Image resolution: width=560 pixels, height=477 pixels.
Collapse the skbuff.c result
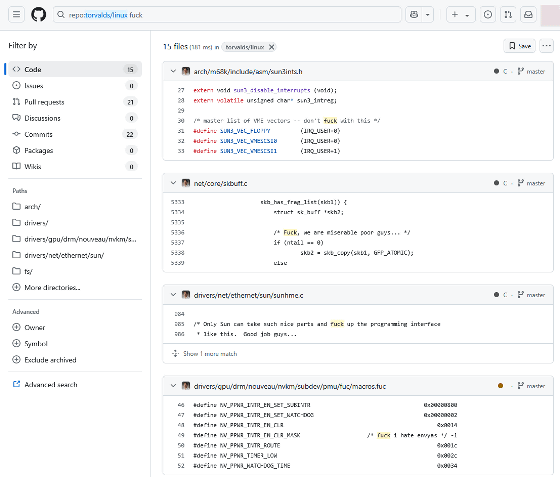173,183
